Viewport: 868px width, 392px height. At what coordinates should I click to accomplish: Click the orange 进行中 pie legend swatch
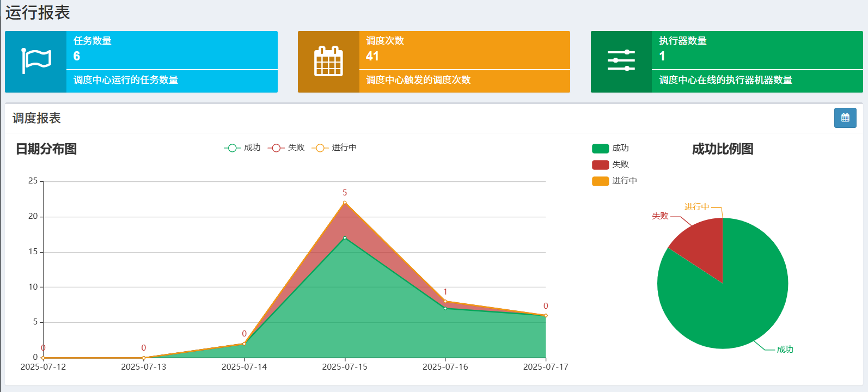(600, 181)
